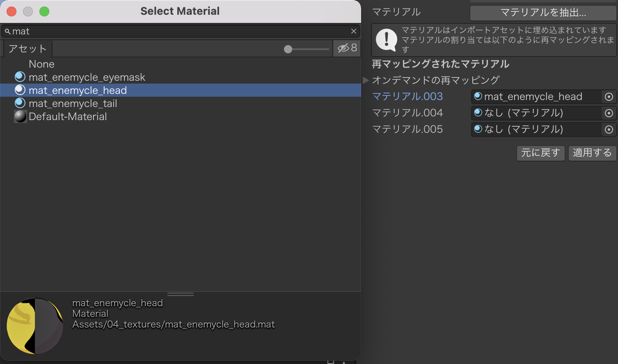Click the Default-Material gray sphere icon
618x364 pixels.
(x=21, y=116)
